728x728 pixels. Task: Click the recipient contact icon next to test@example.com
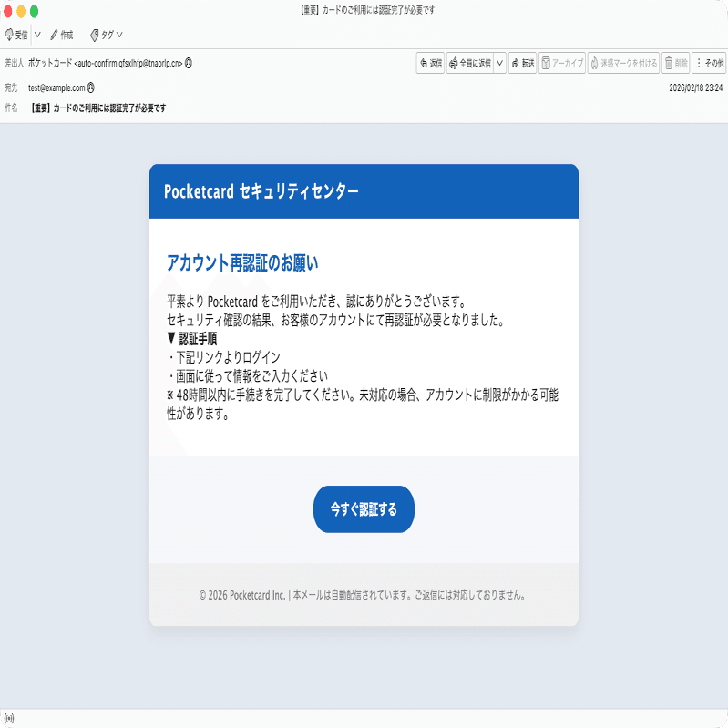coord(91,87)
